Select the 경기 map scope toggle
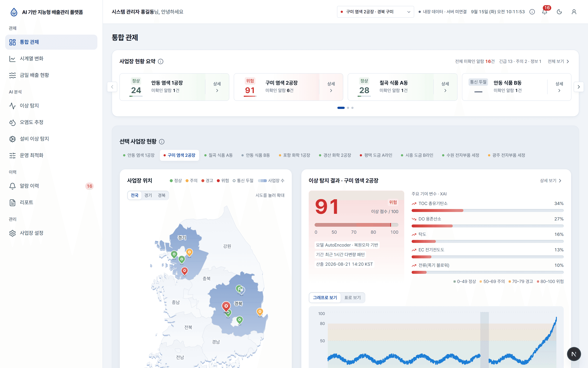 point(148,195)
